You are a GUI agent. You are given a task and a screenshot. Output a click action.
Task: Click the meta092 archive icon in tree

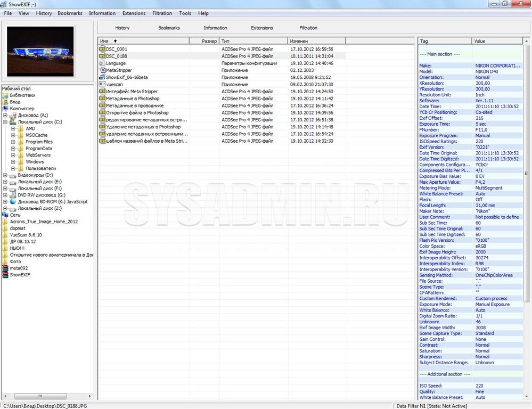(5, 268)
